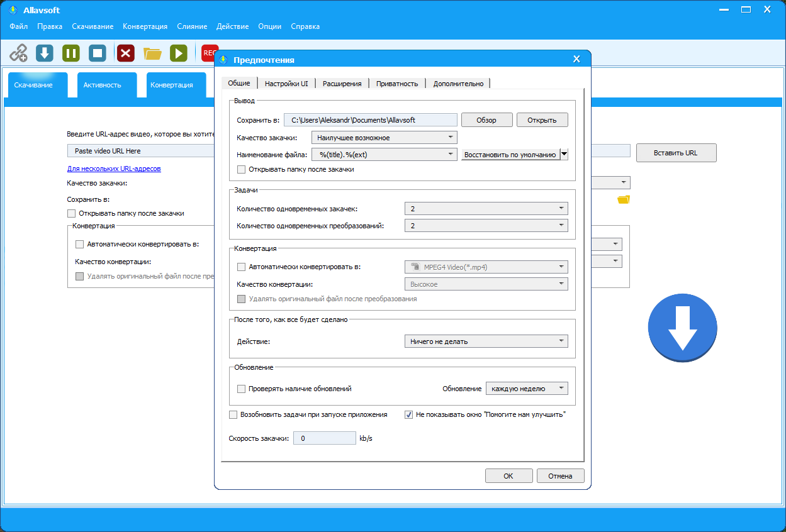Image resolution: width=786 pixels, height=532 pixels.
Task: Click the 'Открыть' button
Action: coord(542,120)
